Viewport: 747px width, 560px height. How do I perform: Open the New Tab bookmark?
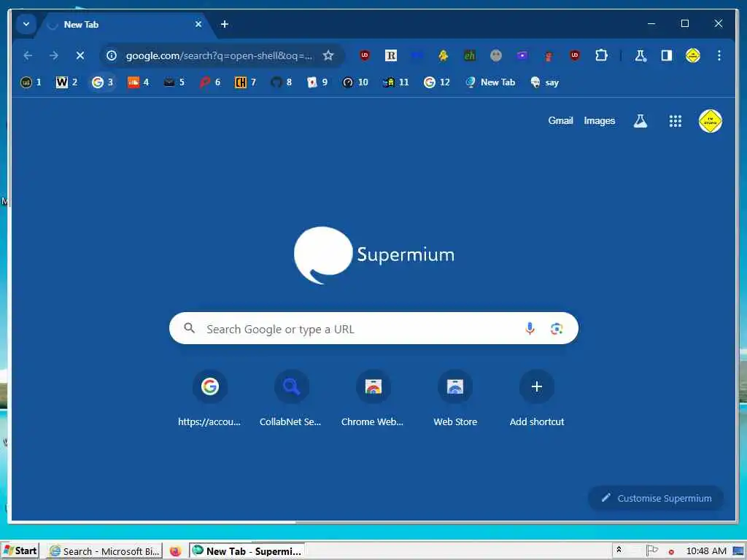point(491,82)
